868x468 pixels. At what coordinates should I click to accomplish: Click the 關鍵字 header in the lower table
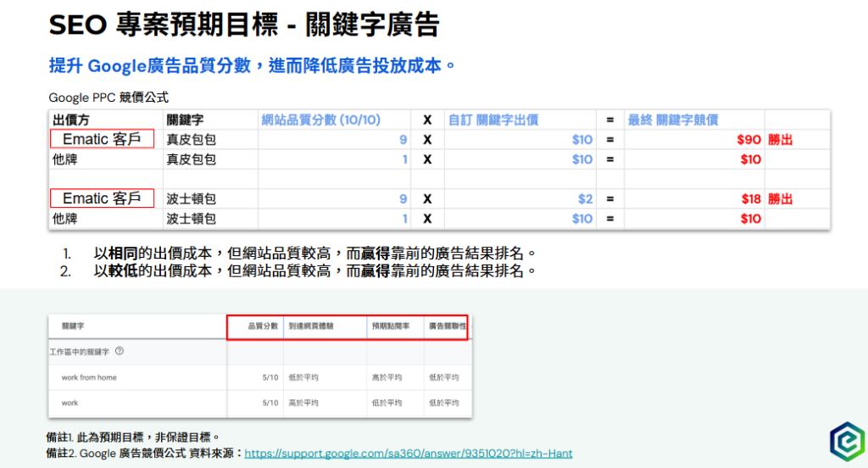tap(73, 326)
